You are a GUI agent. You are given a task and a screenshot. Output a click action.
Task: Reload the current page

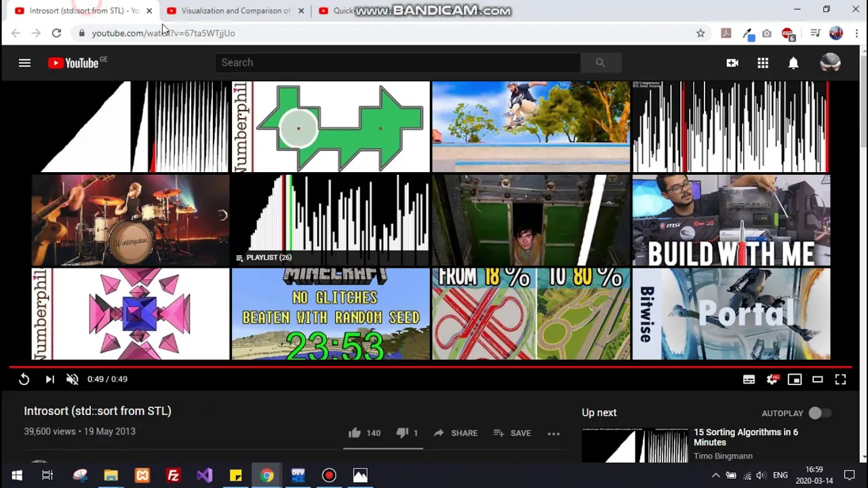click(57, 33)
